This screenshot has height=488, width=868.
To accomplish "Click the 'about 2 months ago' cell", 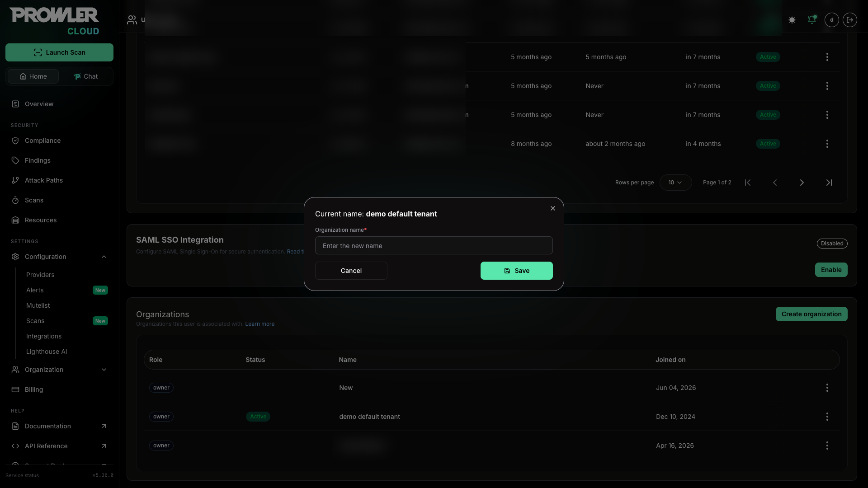I will (615, 144).
